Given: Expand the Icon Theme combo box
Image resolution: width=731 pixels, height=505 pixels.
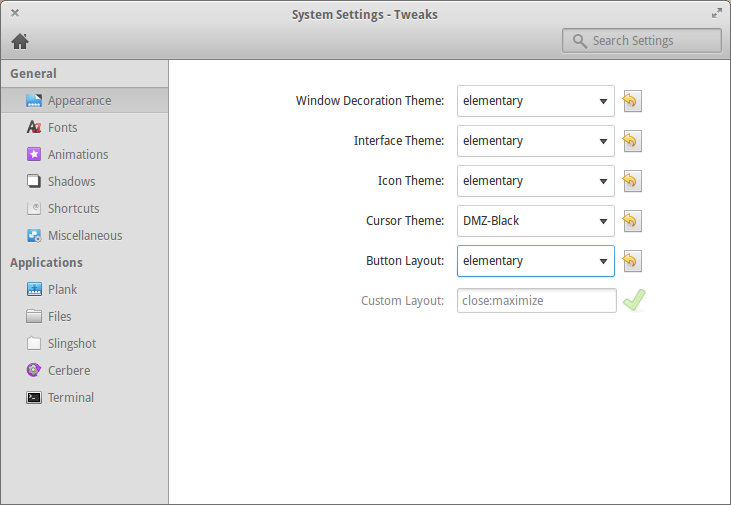Looking at the screenshot, I should click(x=536, y=181).
